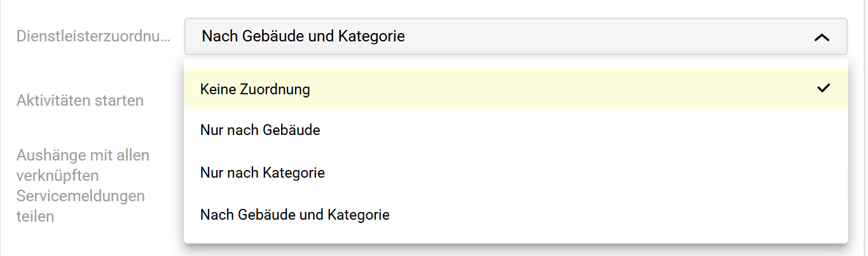The image size is (868, 256).
Task: Click the truncated "Dienstleisterzuordnu…" label
Action: tap(93, 36)
